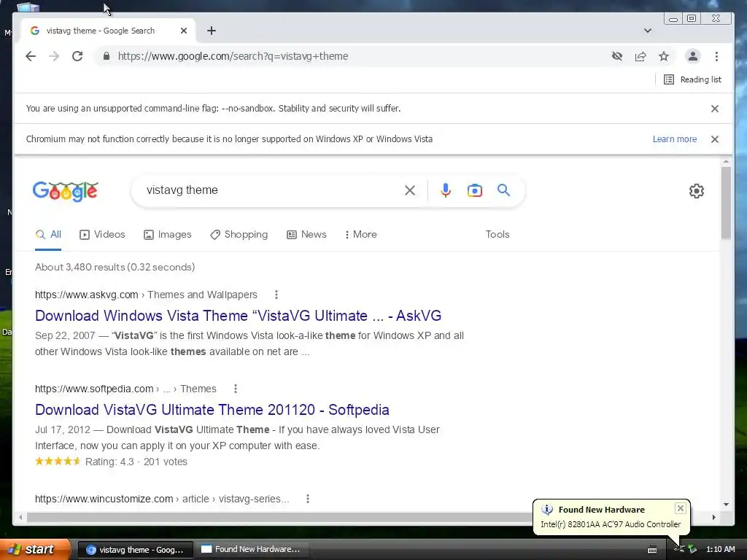Open Google quick settings gear

tap(697, 191)
